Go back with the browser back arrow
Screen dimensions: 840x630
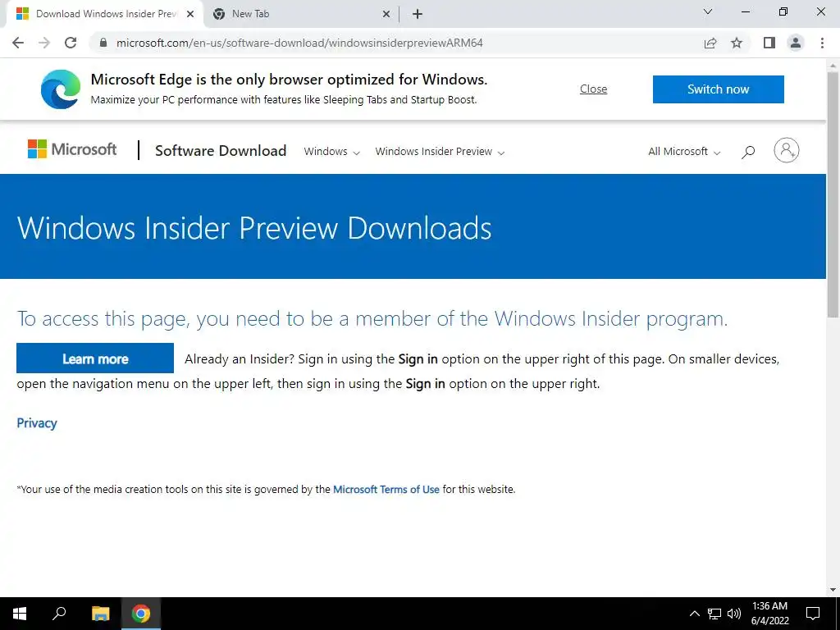click(18, 43)
